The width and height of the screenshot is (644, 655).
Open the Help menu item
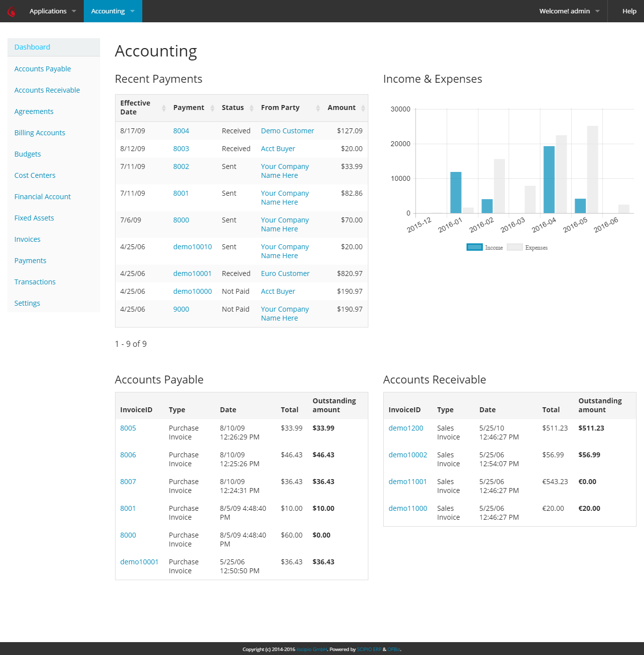tap(629, 11)
